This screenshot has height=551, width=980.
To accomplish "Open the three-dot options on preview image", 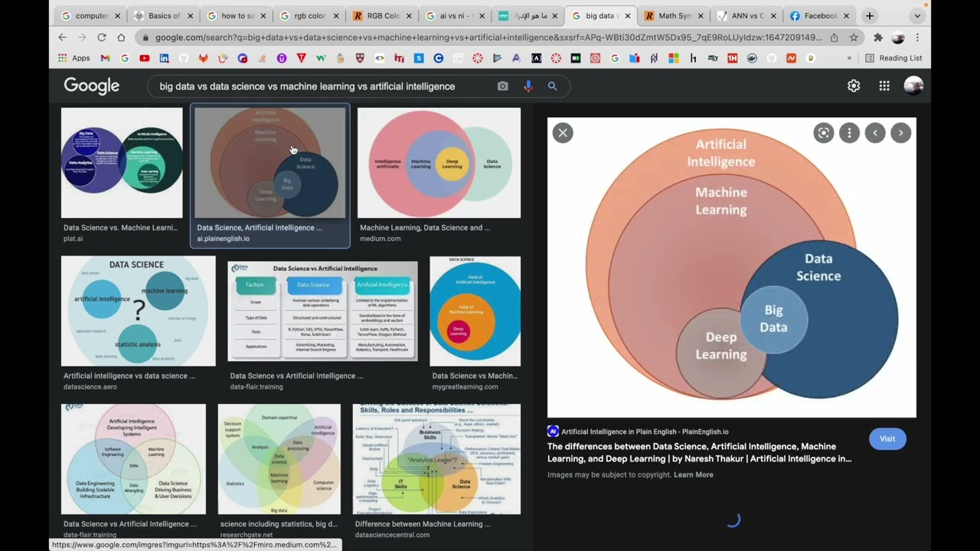I will 849,133.
